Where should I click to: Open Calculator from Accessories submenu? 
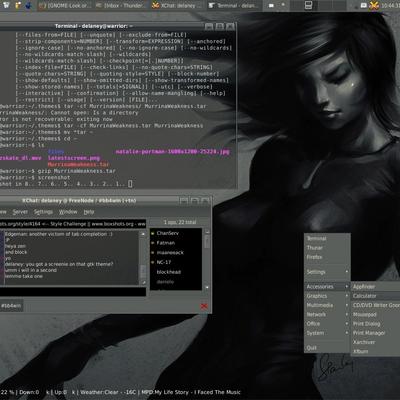click(x=376, y=296)
